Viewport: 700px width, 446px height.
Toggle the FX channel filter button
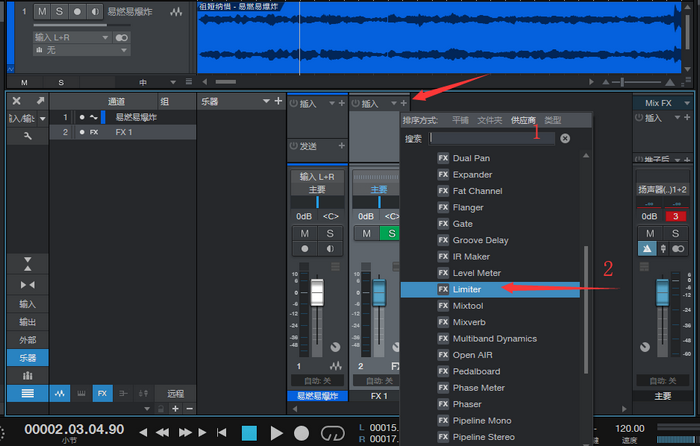101,394
